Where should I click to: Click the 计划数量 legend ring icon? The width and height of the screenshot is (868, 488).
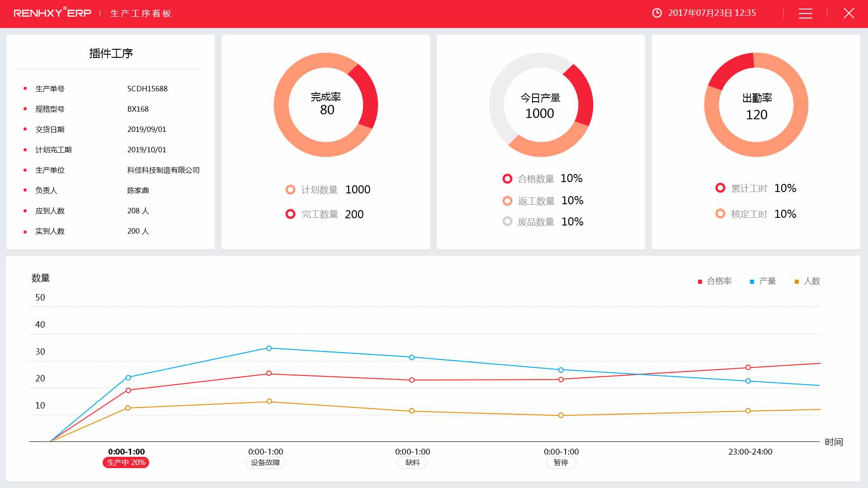click(x=290, y=189)
